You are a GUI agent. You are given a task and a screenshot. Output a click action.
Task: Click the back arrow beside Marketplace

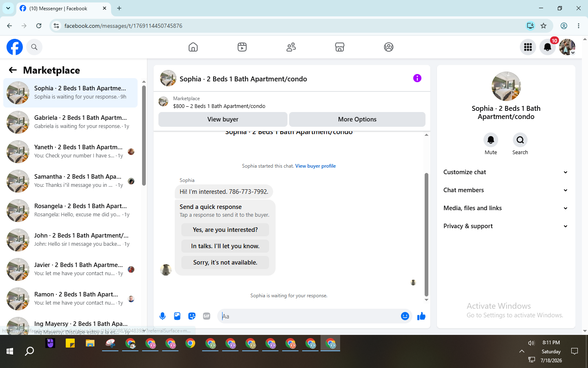(x=13, y=70)
